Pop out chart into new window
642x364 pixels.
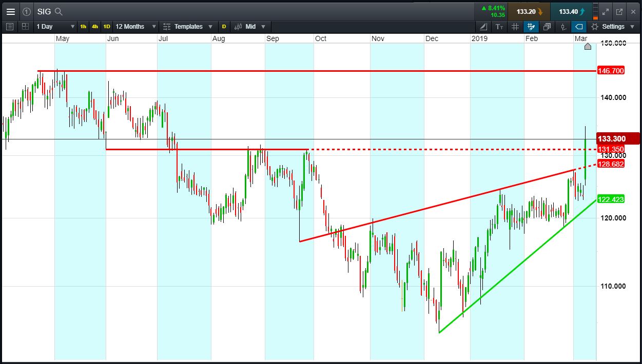[x=619, y=11]
